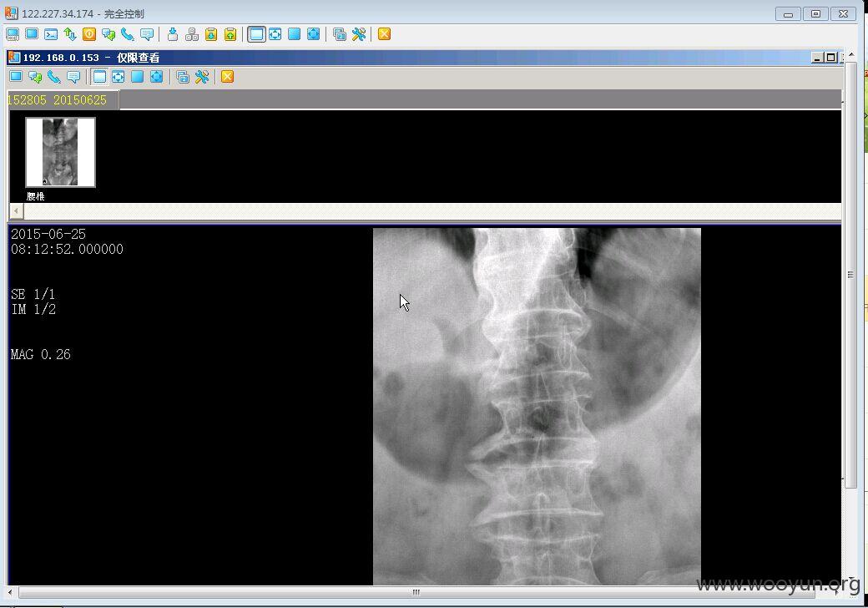Click the IM 1/2 overlay text
This screenshot has height=608, width=868.
[x=33, y=310]
